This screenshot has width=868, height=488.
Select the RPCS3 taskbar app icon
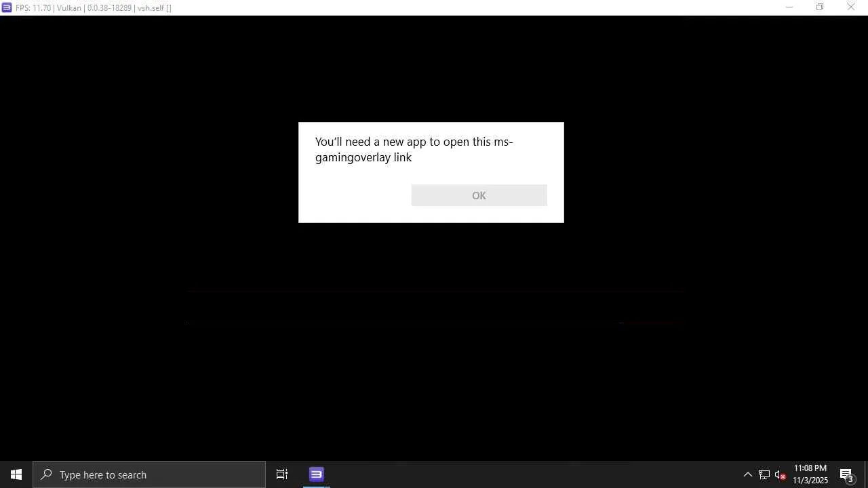(317, 474)
